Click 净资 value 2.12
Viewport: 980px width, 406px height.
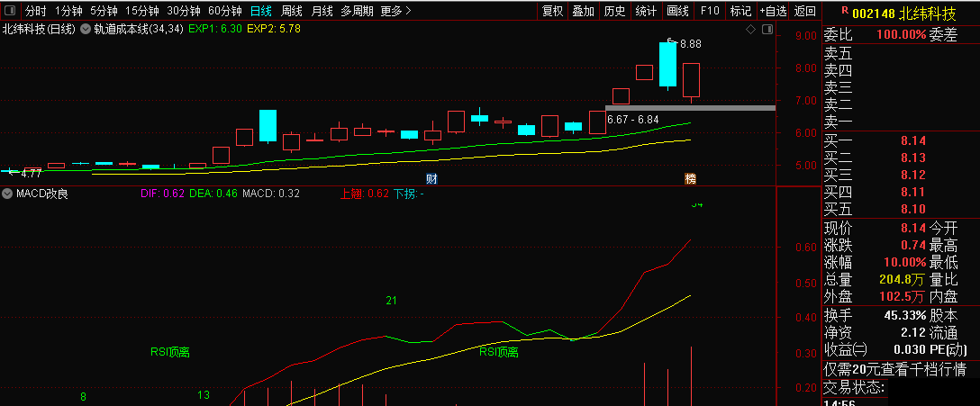click(913, 333)
